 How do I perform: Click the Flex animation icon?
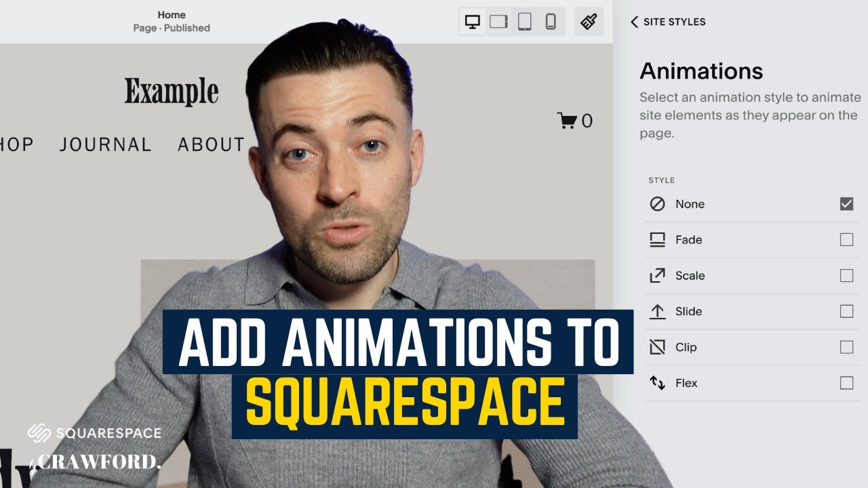(657, 383)
